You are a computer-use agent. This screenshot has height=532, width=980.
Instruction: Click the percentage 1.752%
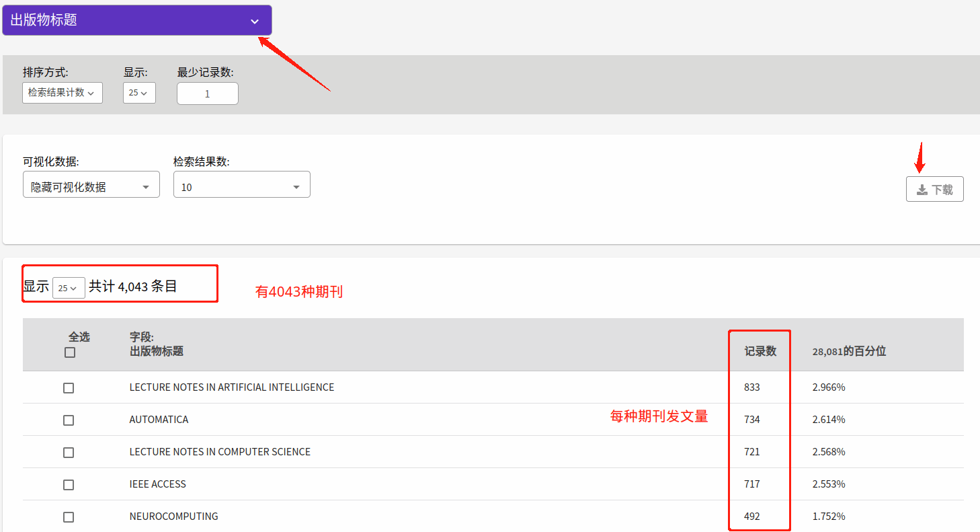coord(829,517)
